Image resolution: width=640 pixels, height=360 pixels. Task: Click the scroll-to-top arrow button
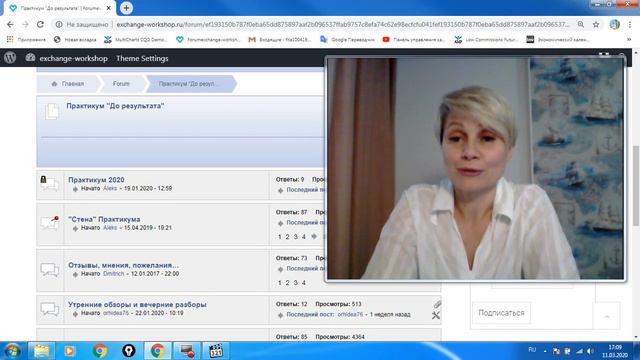click(607, 316)
